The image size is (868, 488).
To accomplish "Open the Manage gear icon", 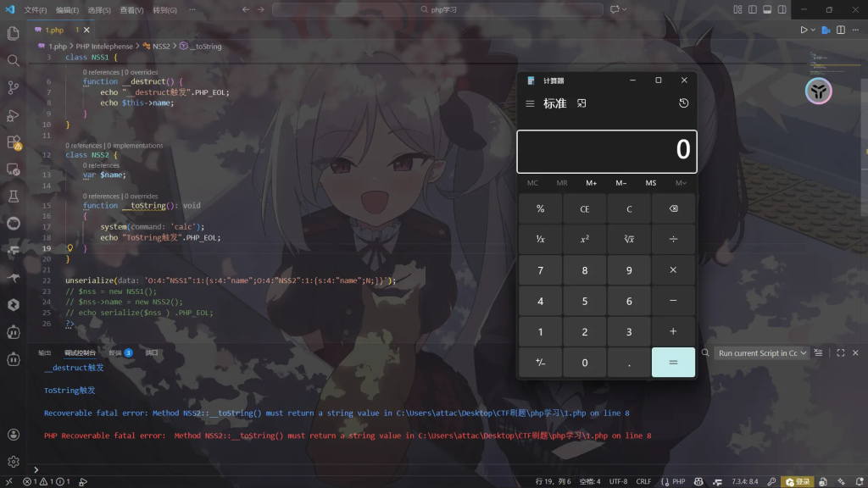I will (13, 462).
